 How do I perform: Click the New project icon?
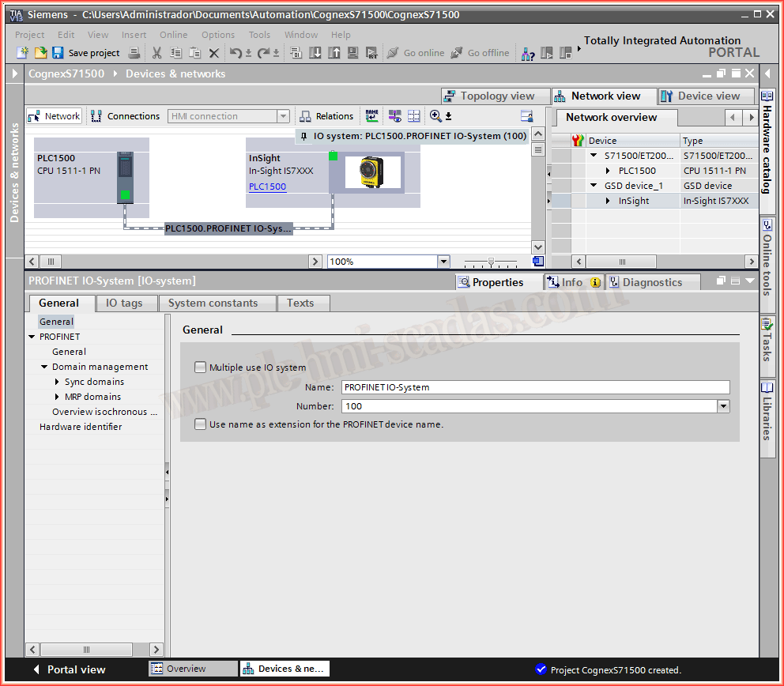23,53
